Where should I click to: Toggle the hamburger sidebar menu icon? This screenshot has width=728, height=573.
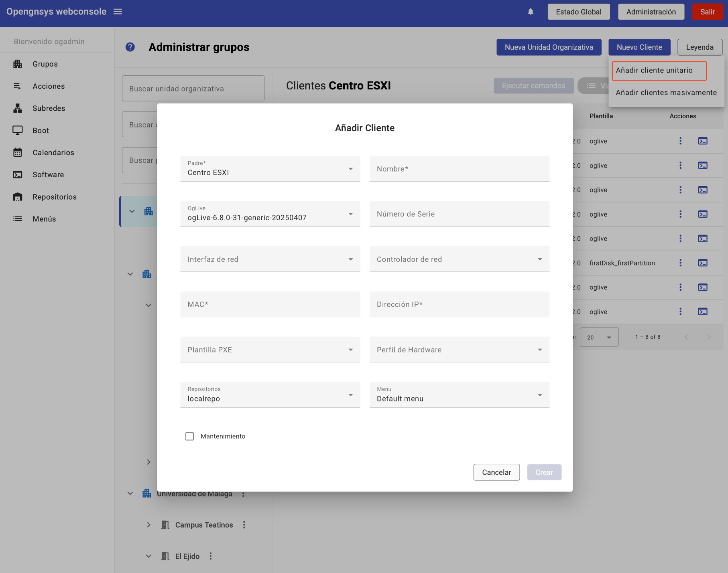(118, 12)
